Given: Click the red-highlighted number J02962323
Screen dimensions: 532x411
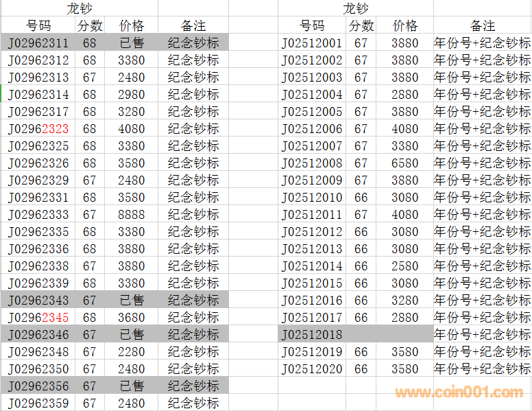Looking at the screenshot, I should [x=38, y=128].
